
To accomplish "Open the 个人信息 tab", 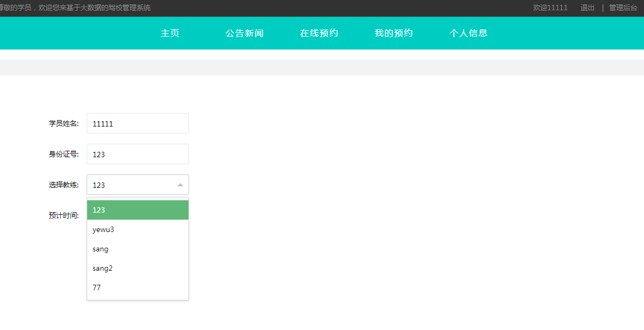I will click(468, 33).
